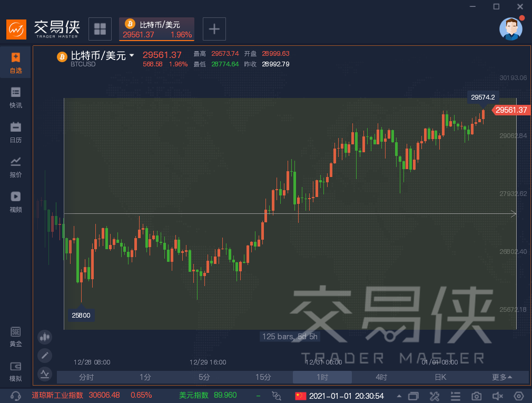Click the 29574.2 high price label

483,97
